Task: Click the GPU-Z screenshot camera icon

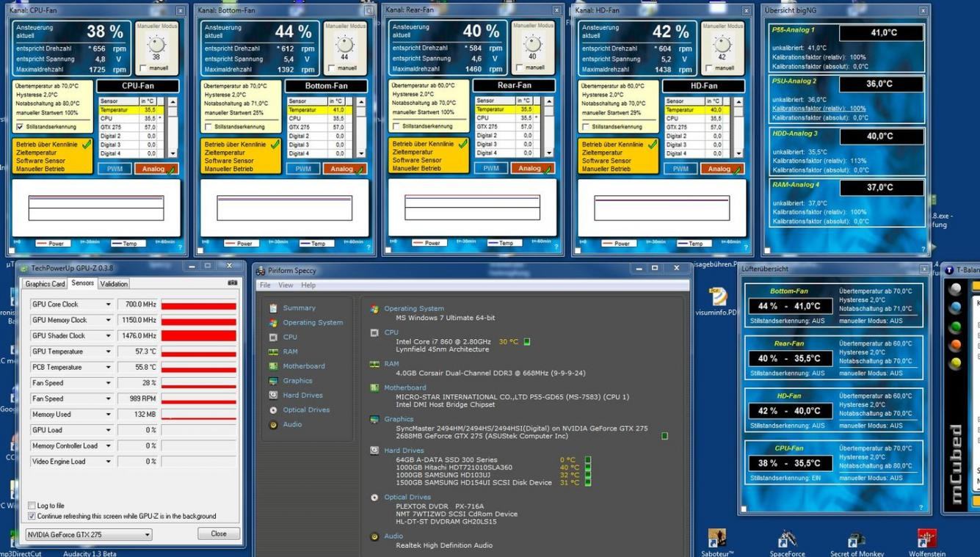Action: (x=233, y=283)
